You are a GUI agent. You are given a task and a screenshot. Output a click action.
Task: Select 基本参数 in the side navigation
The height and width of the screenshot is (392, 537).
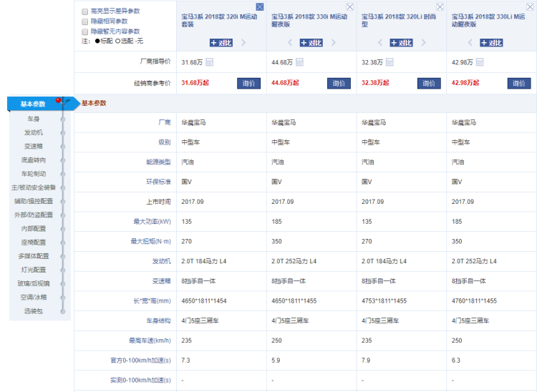[x=33, y=104]
